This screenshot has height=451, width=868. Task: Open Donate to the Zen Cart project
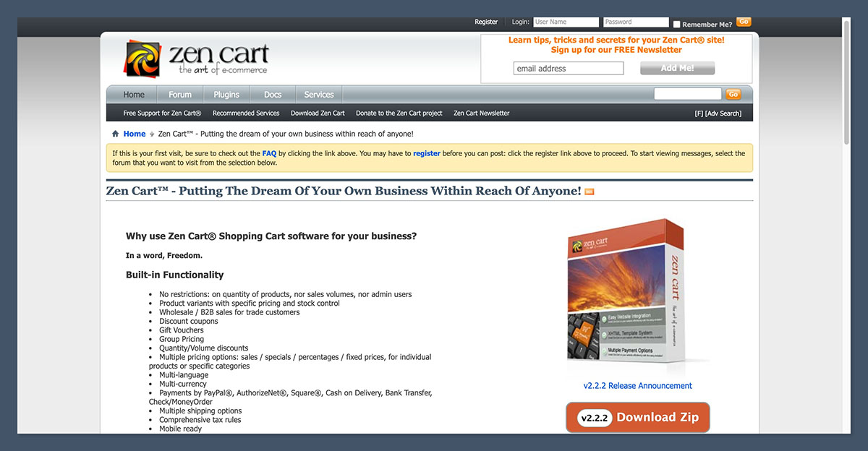(x=399, y=113)
